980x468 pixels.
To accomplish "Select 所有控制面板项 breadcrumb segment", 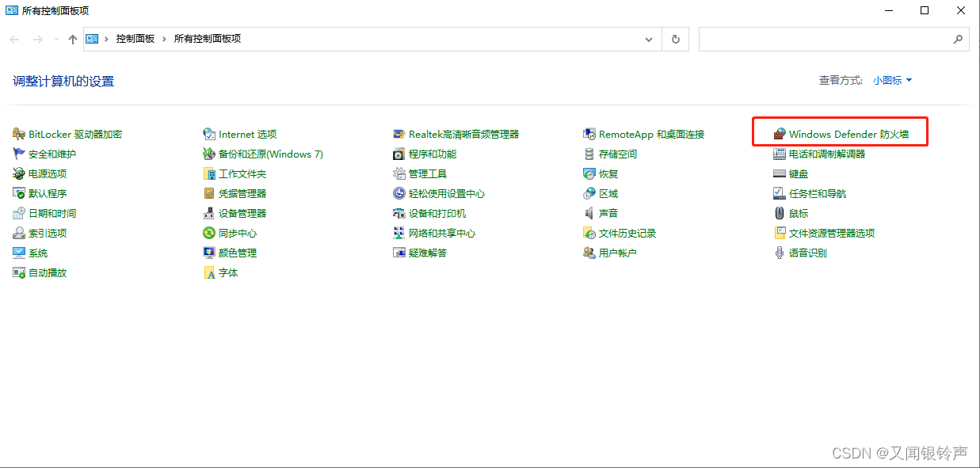I will coord(208,39).
